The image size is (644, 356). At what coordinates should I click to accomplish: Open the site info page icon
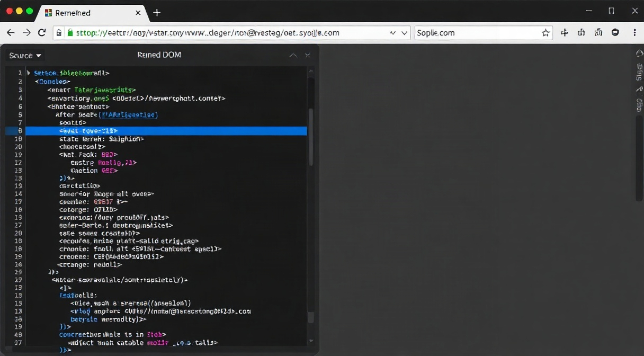tap(59, 33)
